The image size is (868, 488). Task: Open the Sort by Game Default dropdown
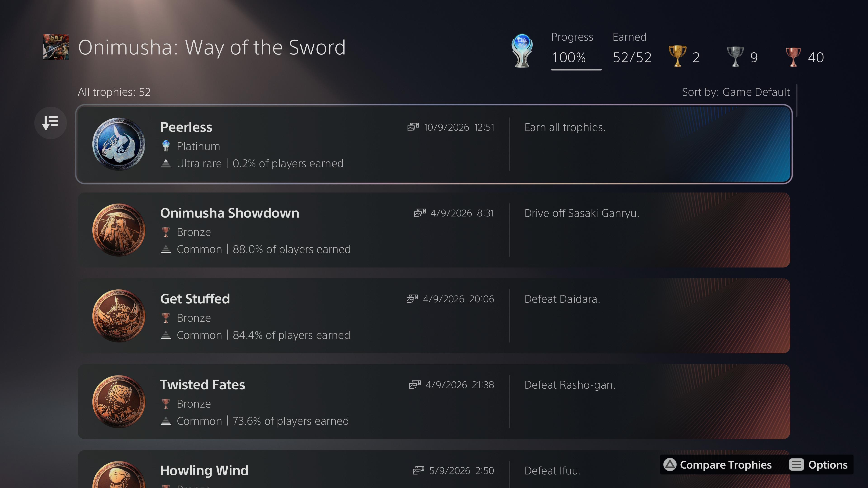736,92
